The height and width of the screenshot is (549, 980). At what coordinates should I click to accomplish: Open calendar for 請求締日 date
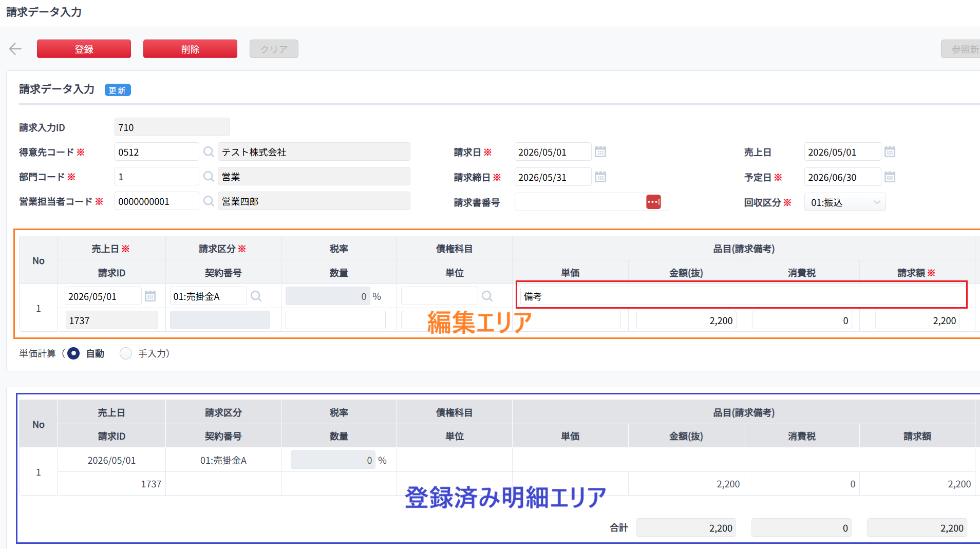(x=600, y=177)
